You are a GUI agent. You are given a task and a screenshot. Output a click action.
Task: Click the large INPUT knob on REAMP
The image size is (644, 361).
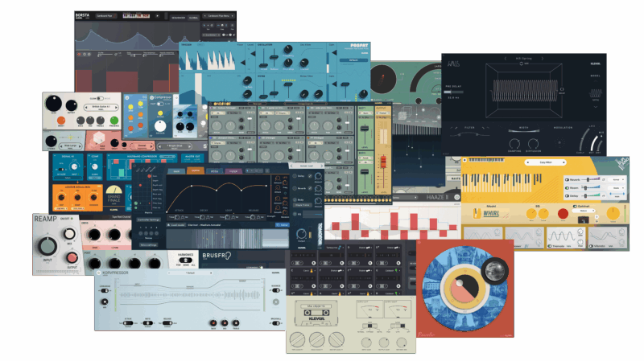47,246
